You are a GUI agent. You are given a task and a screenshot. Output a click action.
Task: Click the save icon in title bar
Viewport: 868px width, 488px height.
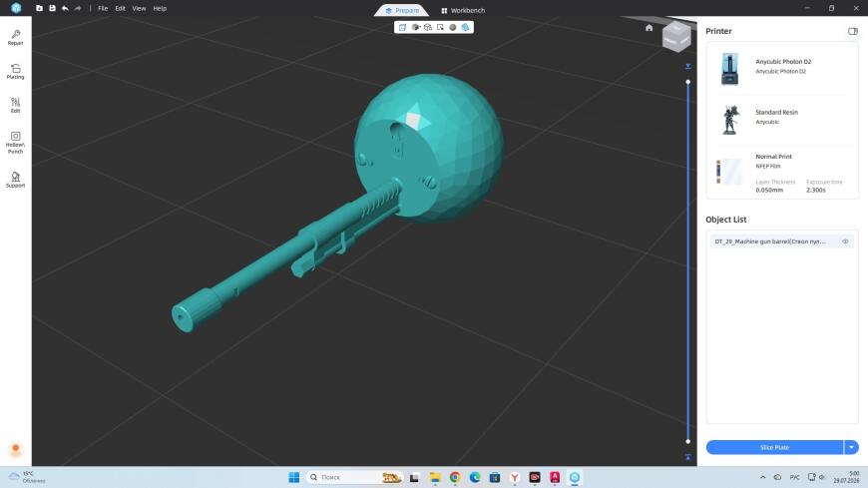point(52,8)
